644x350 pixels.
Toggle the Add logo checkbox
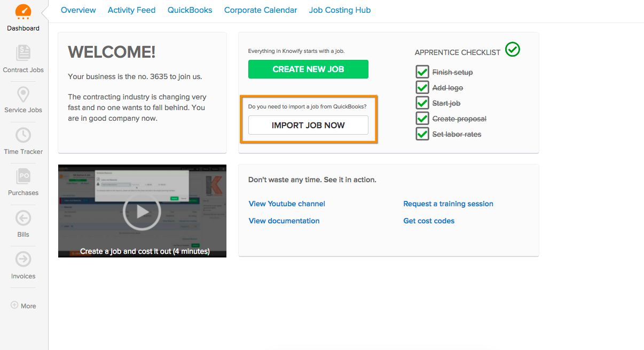pyautogui.click(x=422, y=88)
